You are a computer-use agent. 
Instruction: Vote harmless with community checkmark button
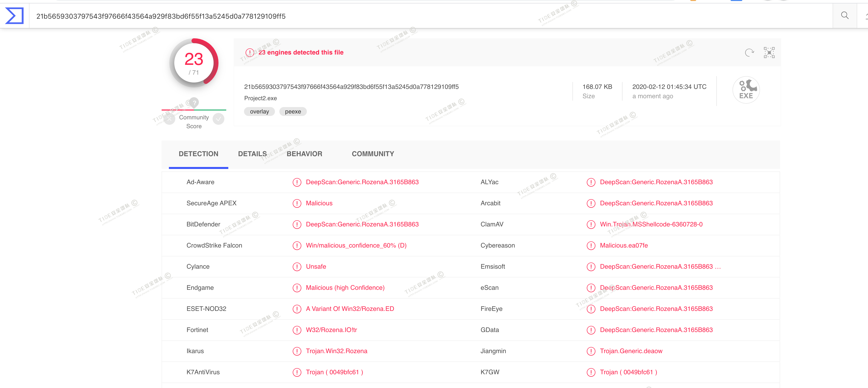coord(218,119)
